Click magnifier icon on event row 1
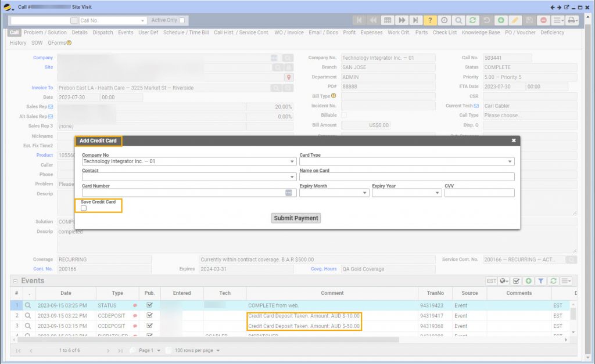Viewport: 595px width, 364px height. click(27, 305)
